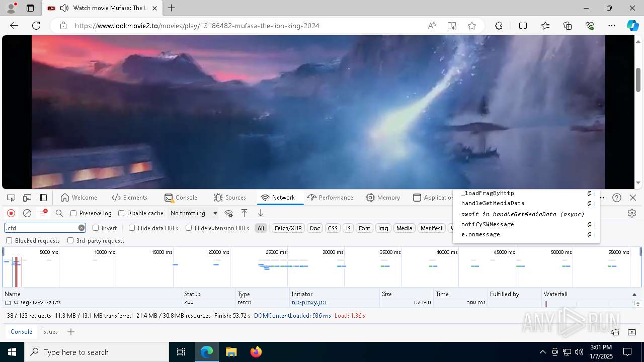Toggle device emulation icon in DevTools
Viewport: 644px width, 362px height.
(x=27, y=198)
